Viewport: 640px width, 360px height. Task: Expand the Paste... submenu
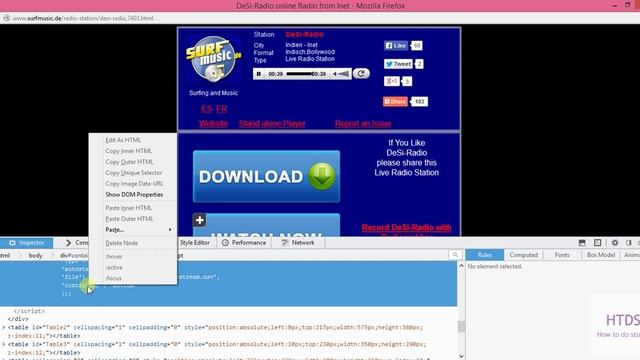tap(133, 230)
